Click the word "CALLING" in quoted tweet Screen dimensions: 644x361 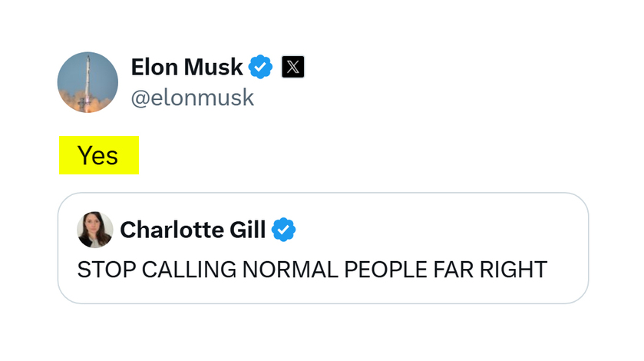[x=189, y=270]
